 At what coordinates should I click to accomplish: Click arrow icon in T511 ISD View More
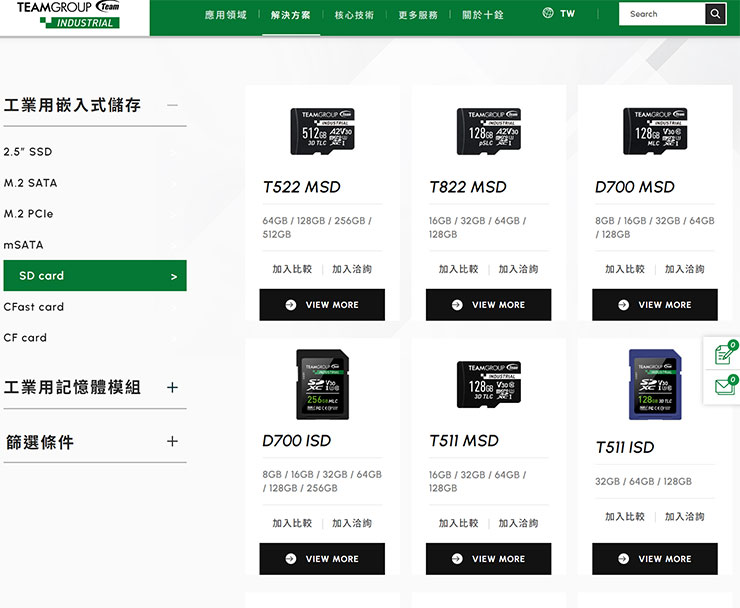pyautogui.click(x=623, y=559)
